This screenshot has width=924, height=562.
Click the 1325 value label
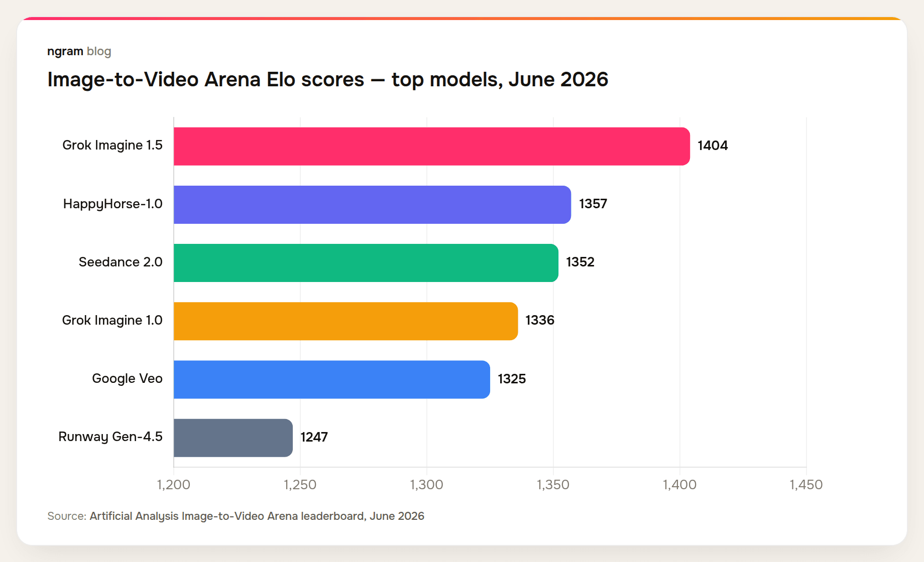pyautogui.click(x=512, y=379)
